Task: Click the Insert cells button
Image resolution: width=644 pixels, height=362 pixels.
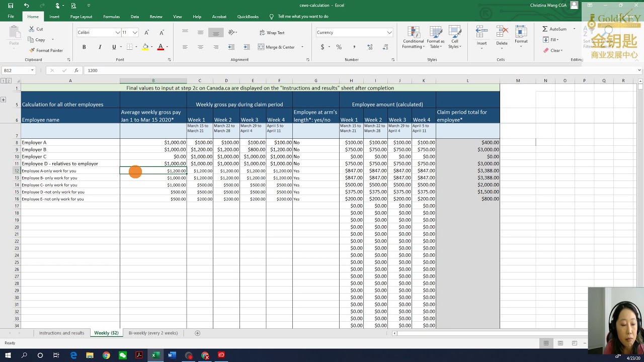Action: pyautogui.click(x=482, y=36)
